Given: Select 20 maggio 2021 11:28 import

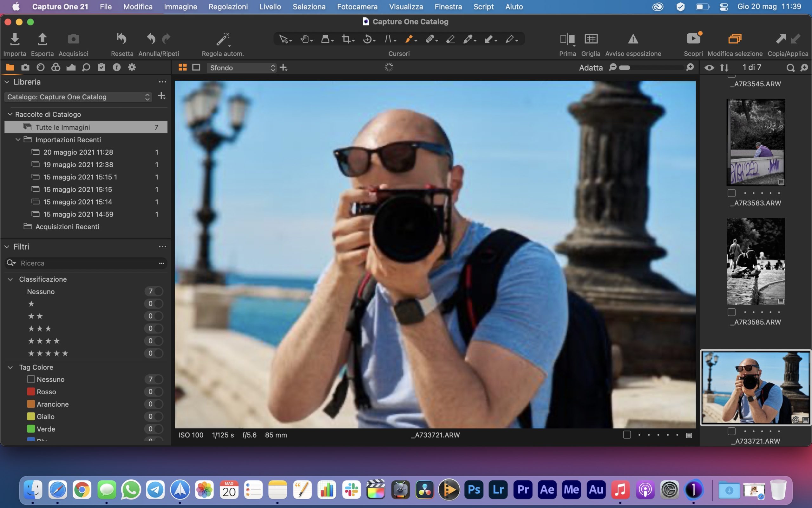Looking at the screenshot, I should point(86,152).
